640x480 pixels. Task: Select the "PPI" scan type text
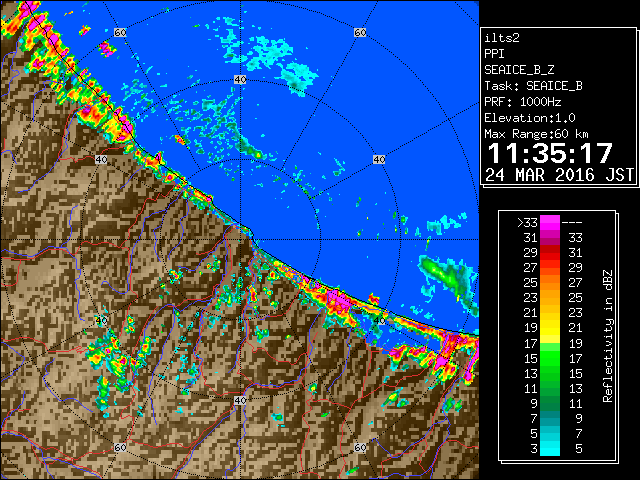(494, 54)
